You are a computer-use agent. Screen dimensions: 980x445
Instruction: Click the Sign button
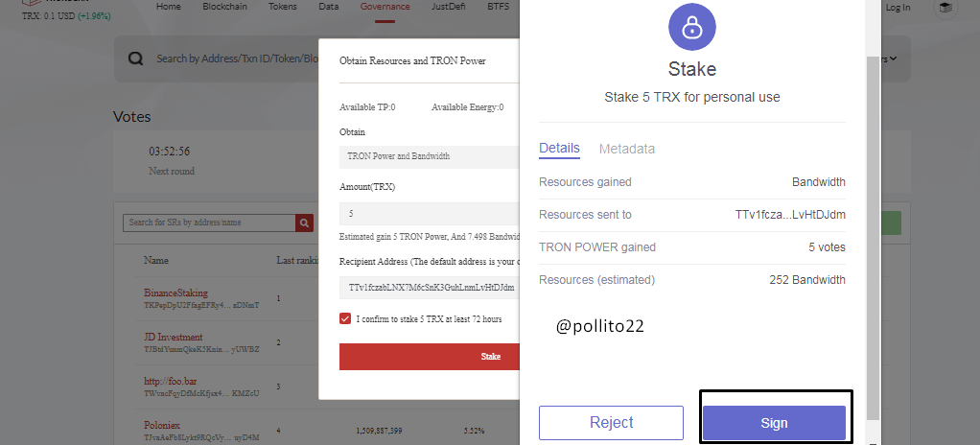click(774, 423)
